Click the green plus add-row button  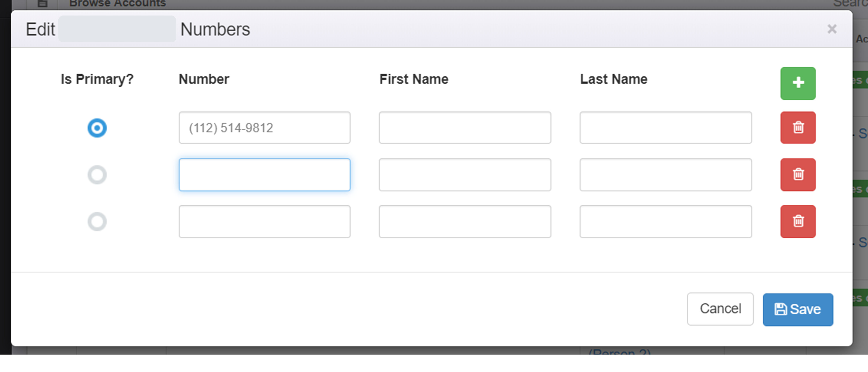pyautogui.click(x=798, y=83)
